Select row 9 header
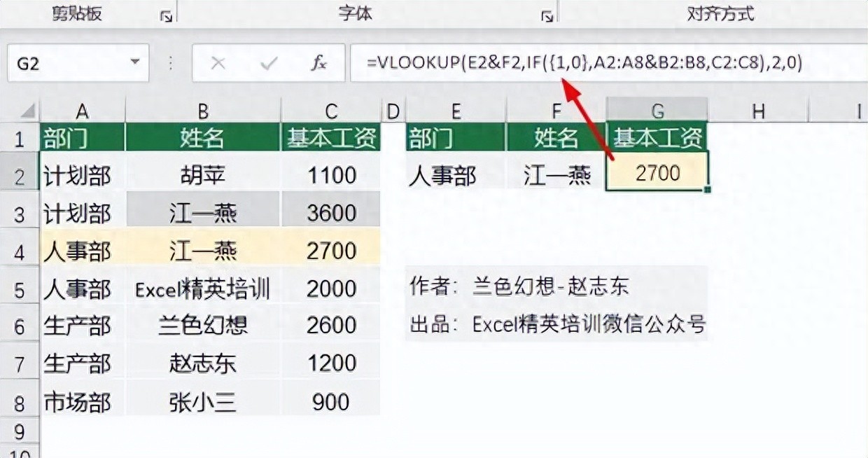 pyautogui.click(x=20, y=431)
